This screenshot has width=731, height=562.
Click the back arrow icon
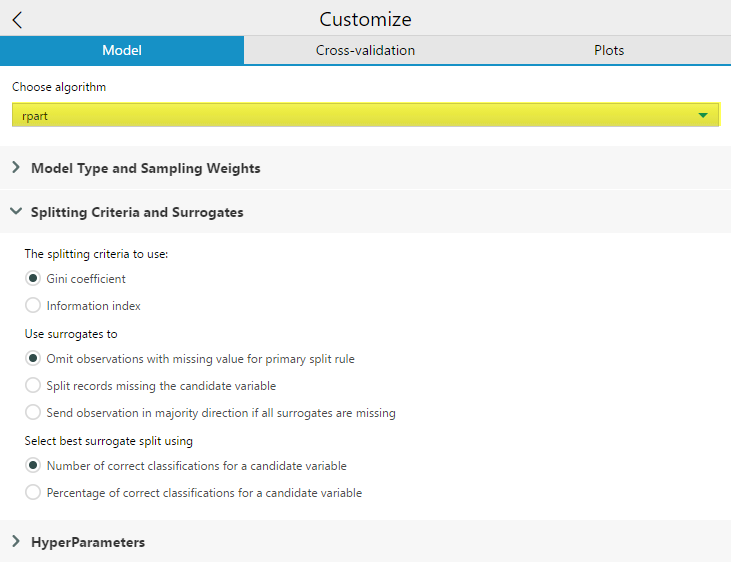coord(17,20)
